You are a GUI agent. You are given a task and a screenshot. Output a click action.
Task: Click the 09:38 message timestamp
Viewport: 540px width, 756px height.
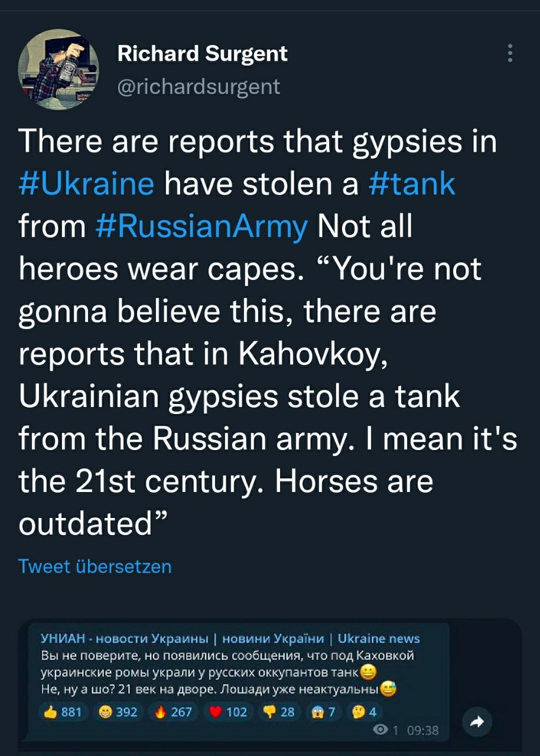pyautogui.click(x=422, y=731)
